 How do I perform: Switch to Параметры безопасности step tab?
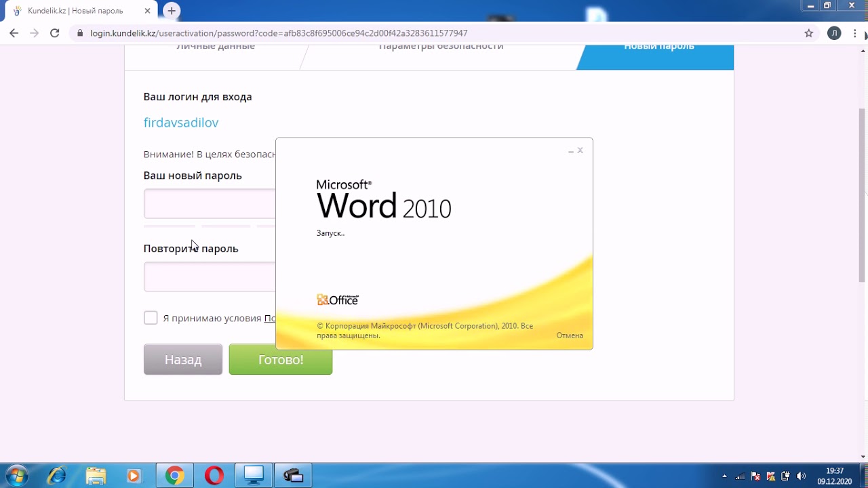click(441, 47)
